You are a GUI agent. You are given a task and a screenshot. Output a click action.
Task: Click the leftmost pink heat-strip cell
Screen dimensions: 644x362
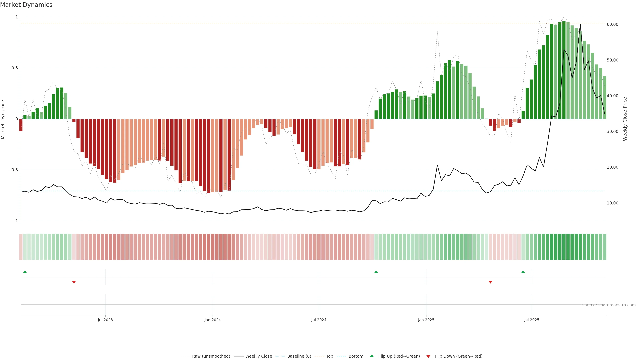coord(21,247)
